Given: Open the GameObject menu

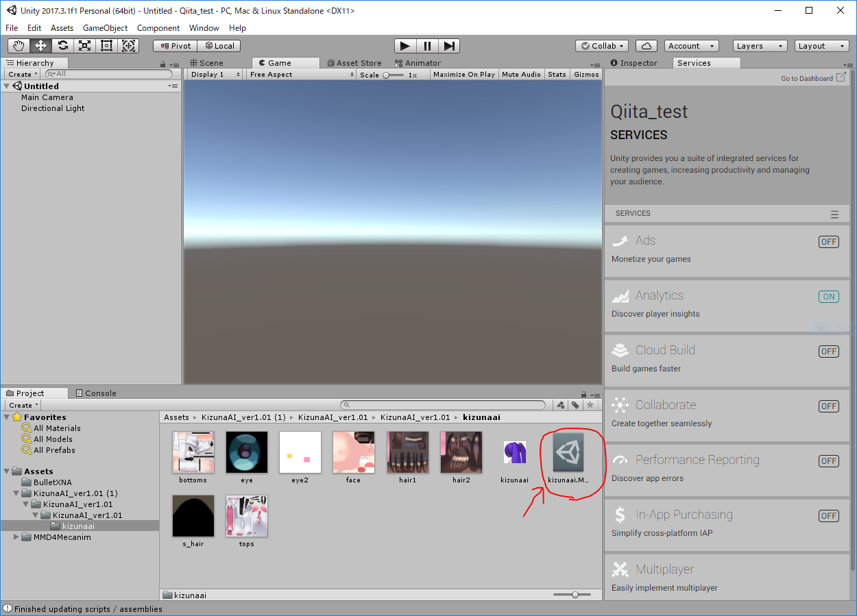Looking at the screenshot, I should [x=105, y=28].
